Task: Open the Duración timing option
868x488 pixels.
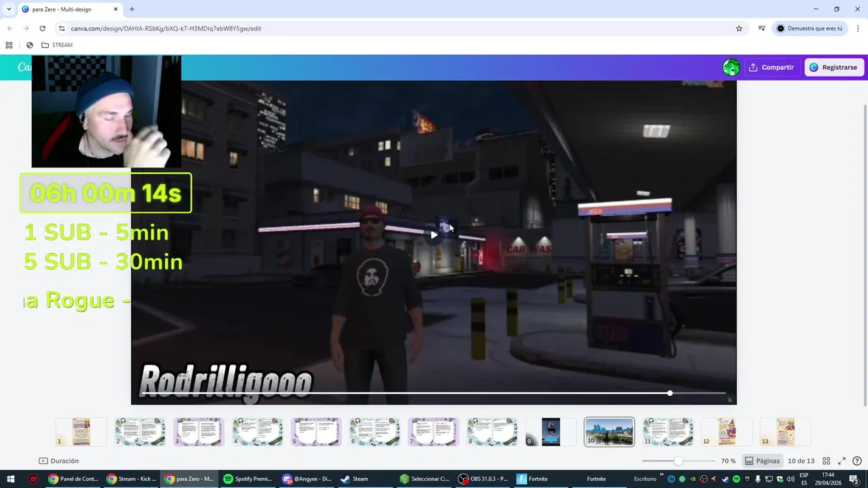Action: pos(58,461)
